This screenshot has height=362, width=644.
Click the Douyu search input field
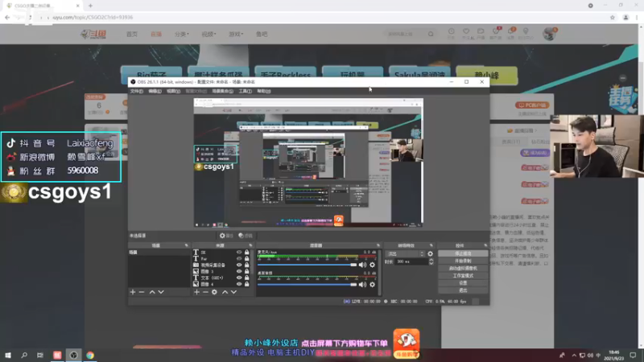pyautogui.click(x=406, y=34)
